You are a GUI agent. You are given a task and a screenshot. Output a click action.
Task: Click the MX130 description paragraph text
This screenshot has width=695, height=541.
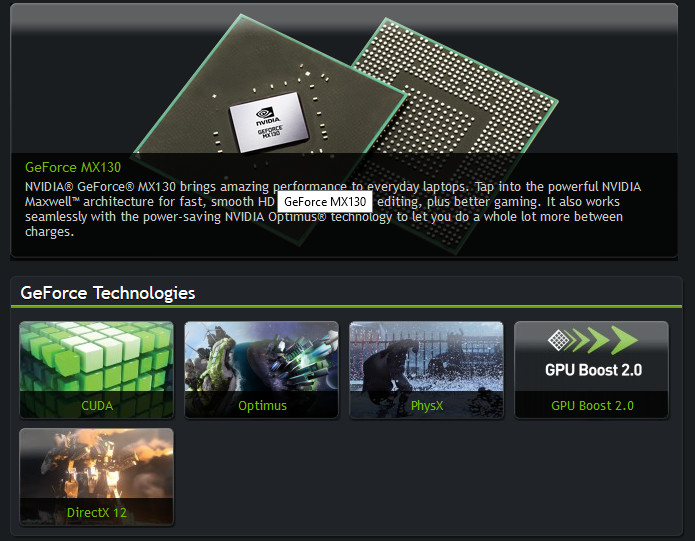[x=333, y=209]
